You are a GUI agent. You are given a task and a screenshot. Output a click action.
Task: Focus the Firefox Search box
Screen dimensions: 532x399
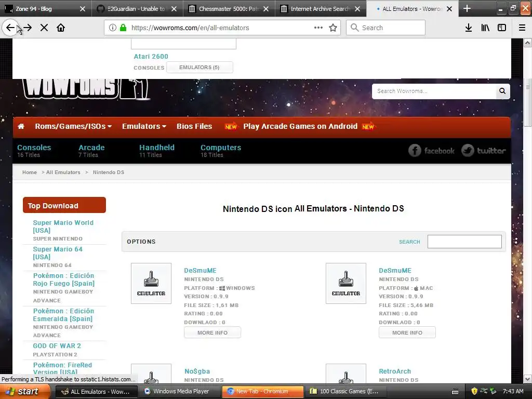[386, 28]
